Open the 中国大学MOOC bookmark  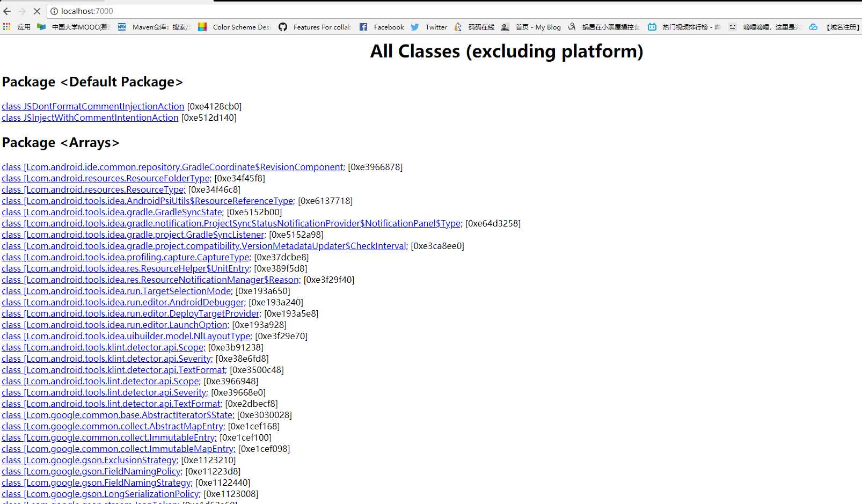coord(74,27)
